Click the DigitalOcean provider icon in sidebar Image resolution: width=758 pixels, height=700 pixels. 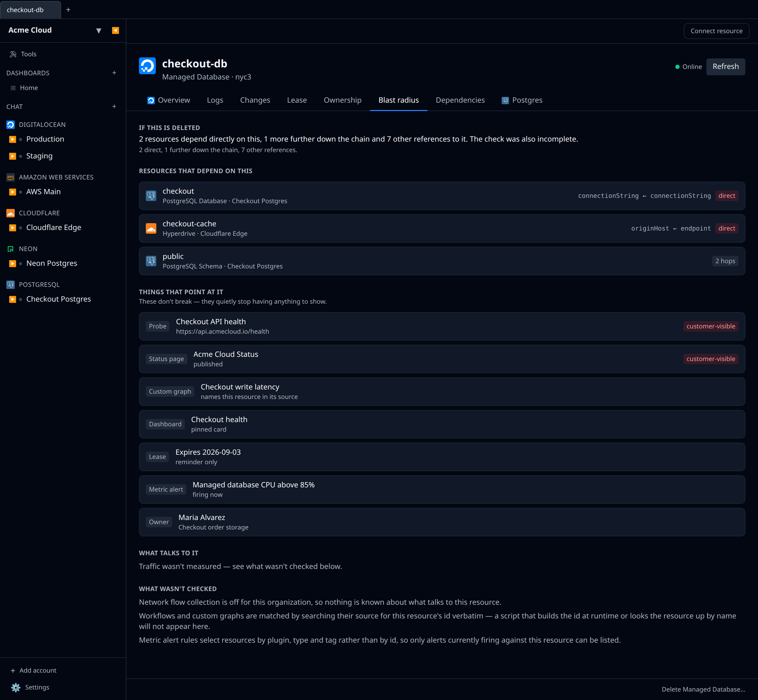click(11, 125)
